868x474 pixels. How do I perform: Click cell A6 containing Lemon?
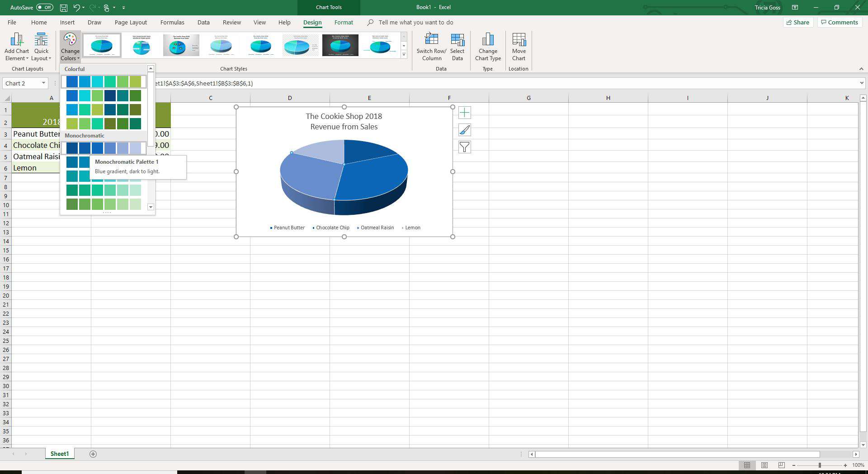point(36,168)
